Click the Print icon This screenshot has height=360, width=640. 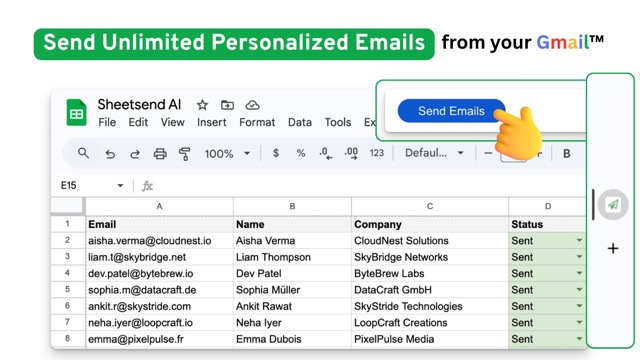pos(160,154)
